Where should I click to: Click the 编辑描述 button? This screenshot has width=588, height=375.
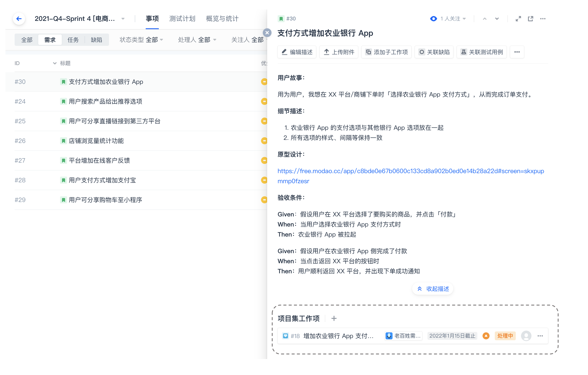pos(297,52)
